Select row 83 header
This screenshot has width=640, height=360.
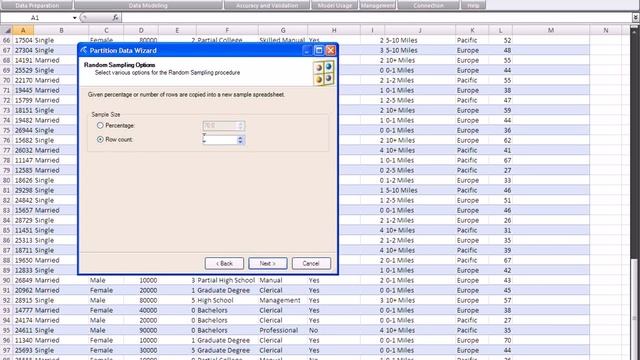[7, 210]
